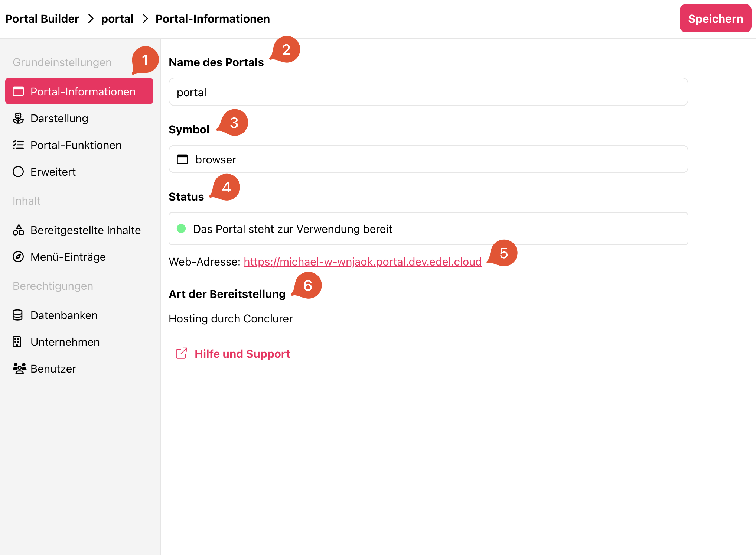The image size is (756, 555).
Task: Click the Portal-Informationen breadcrumb title
Action: (x=212, y=19)
